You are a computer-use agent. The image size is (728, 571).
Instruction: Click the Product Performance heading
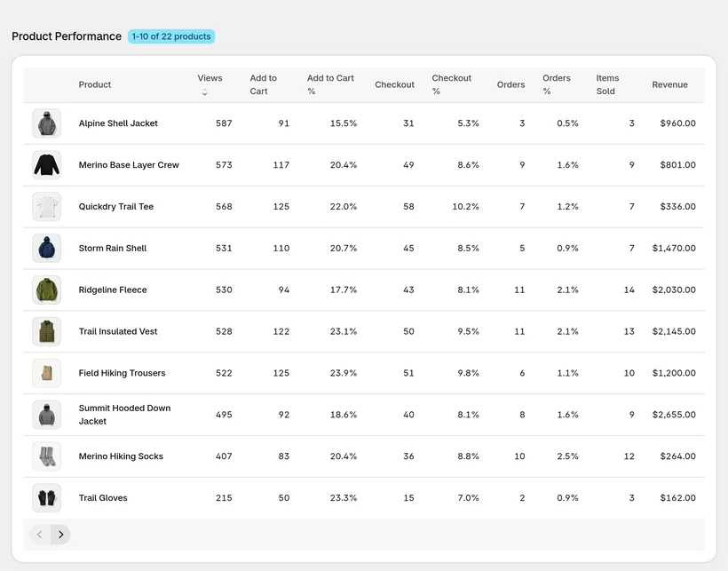[x=67, y=36]
